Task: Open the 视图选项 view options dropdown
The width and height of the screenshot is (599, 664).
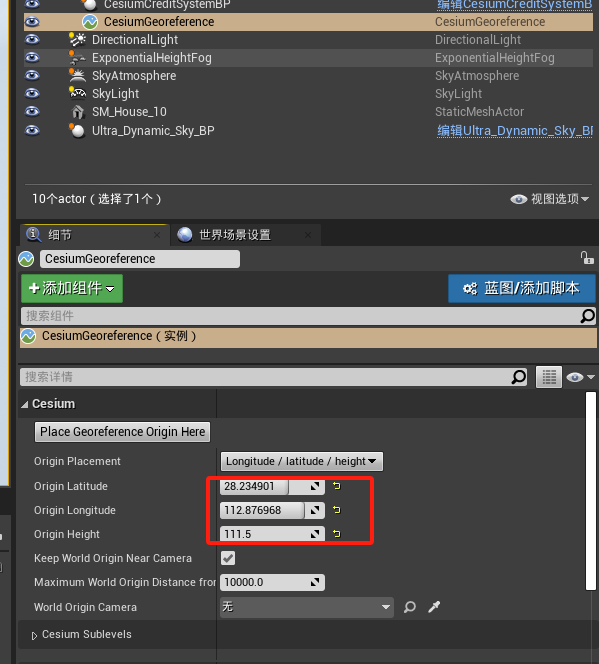Action: click(x=549, y=199)
